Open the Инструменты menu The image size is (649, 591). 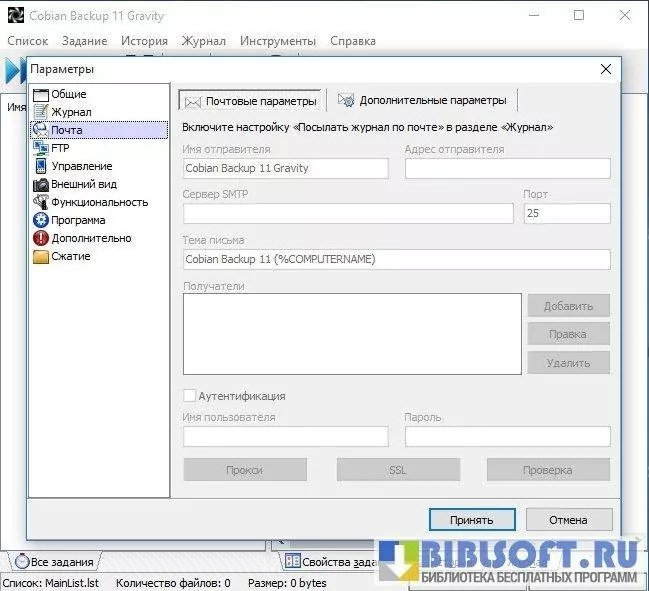click(x=277, y=41)
